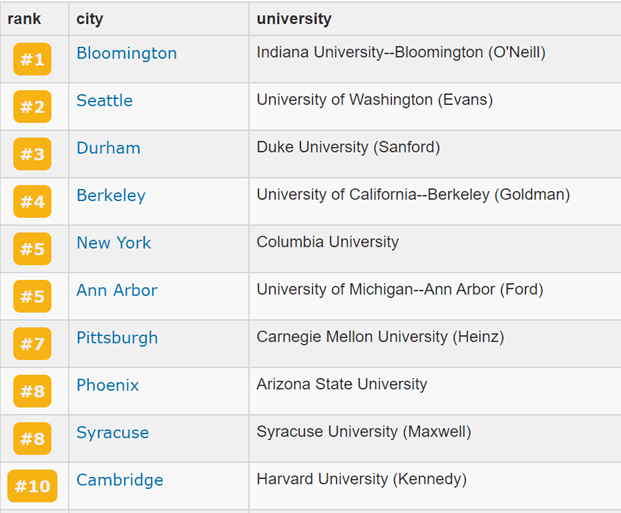The width and height of the screenshot is (621, 513).
Task: Open the Pittsburgh city link
Action: [117, 338]
